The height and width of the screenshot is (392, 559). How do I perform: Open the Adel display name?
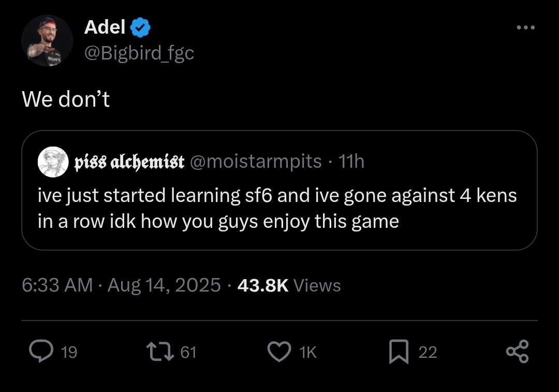click(x=105, y=27)
